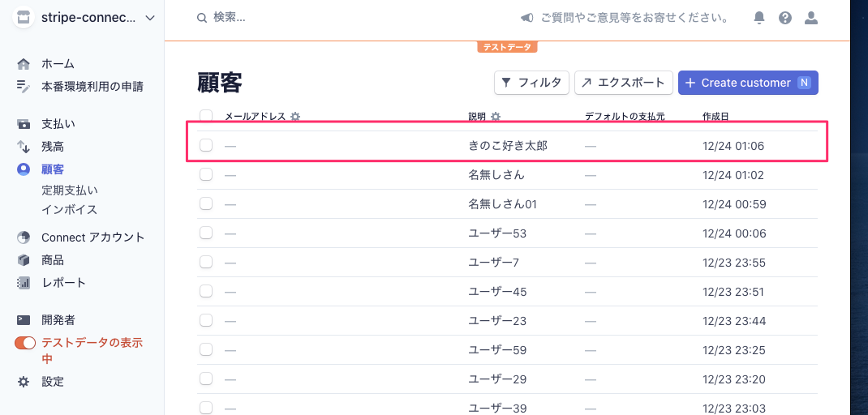
Task: Tick checkbox for ユーザー53 row
Action: (x=206, y=233)
